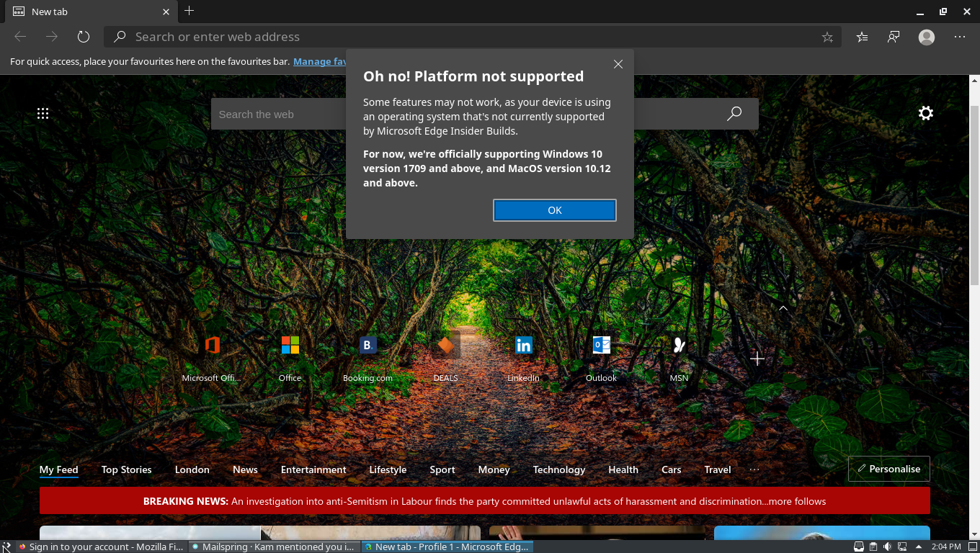Viewport: 980px width, 553px height.
Task: Click the search magnifier in the web search box
Action: pyautogui.click(x=734, y=114)
